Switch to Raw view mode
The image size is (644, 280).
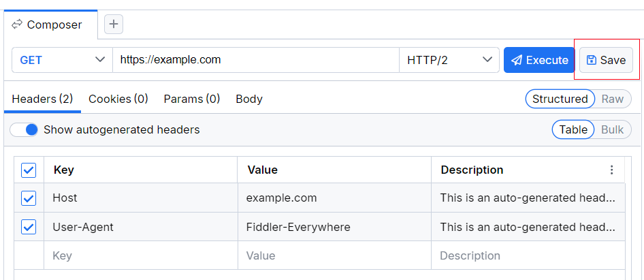point(613,99)
